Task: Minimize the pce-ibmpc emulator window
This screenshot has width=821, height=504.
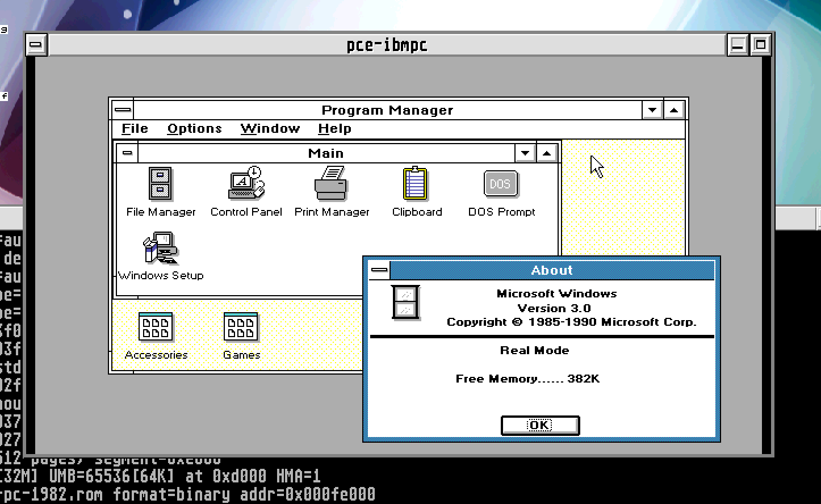Action: click(x=738, y=44)
